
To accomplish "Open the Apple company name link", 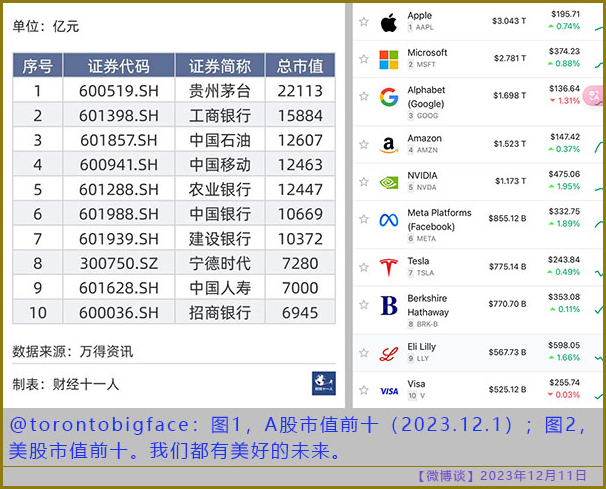I will click(x=420, y=15).
